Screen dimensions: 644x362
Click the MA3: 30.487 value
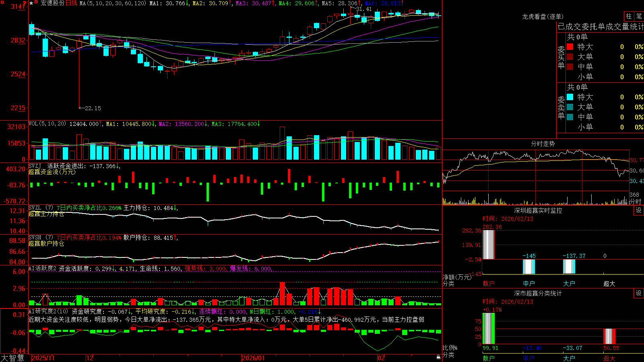click(x=255, y=3)
